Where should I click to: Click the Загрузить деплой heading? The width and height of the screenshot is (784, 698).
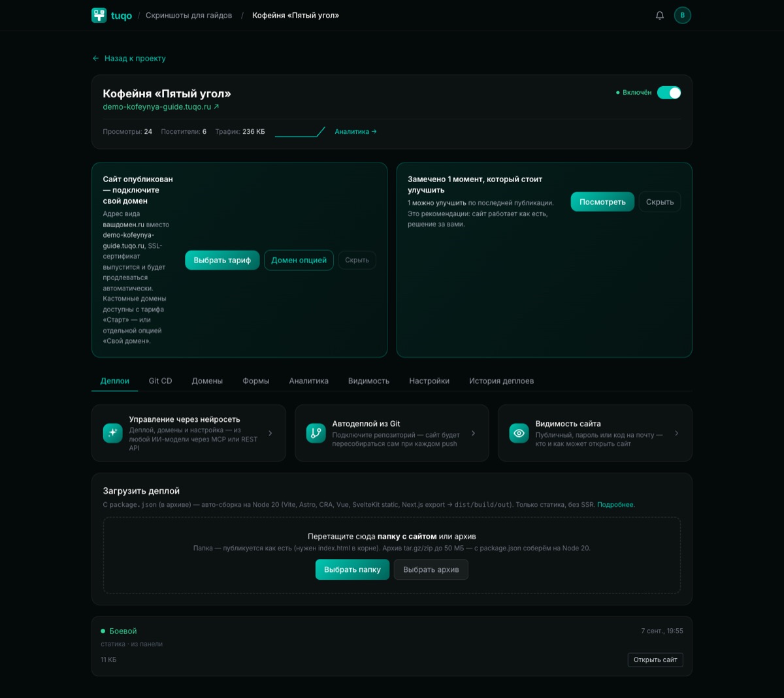point(141,491)
